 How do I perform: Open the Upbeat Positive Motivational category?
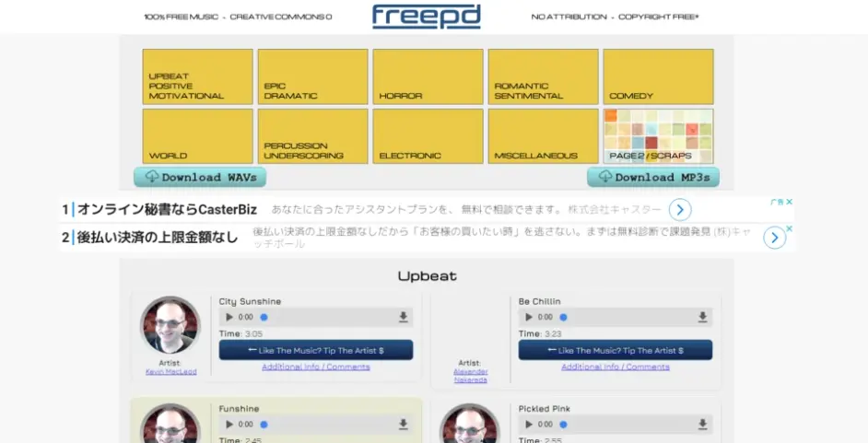[197, 76]
